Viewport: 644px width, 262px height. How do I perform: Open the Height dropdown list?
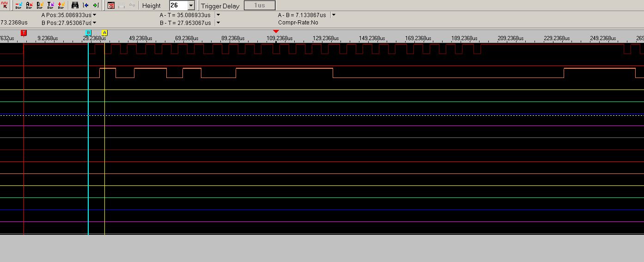pyautogui.click(x=191, y=6)
